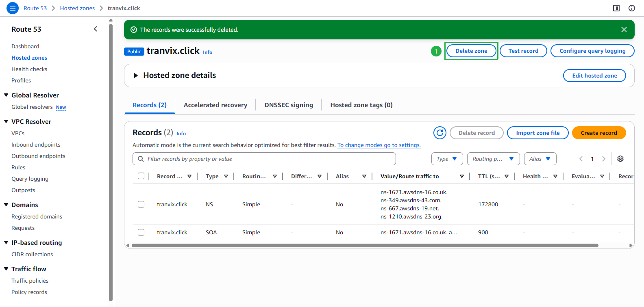
Task: Select the NS record checkbox
Action: (x=141, y=204)
